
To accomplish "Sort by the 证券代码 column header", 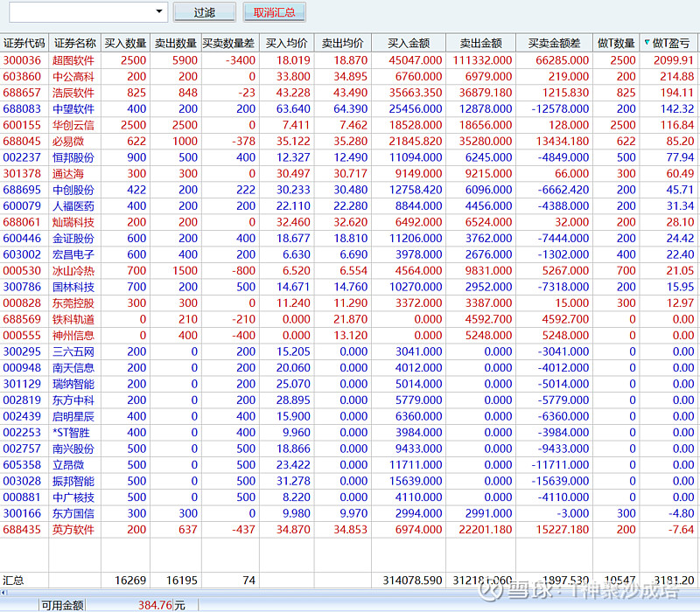I will pyautogui.click(x=24, y=43).
